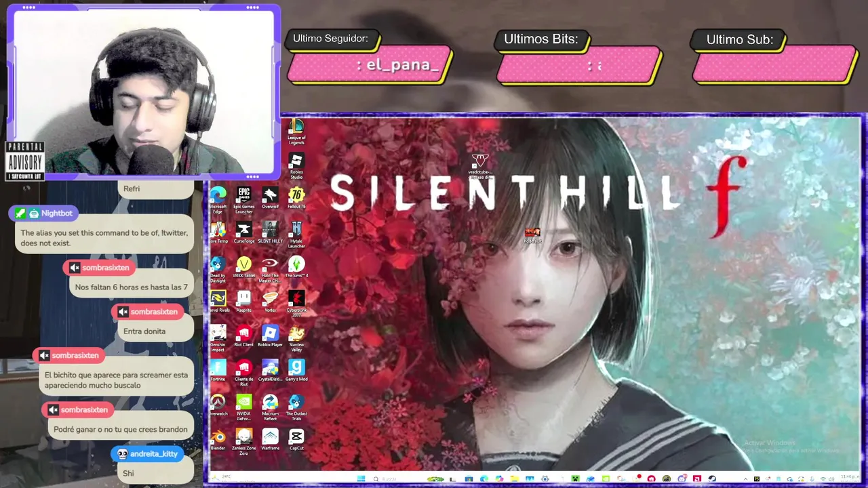The height and width of the screenshot is (488, 868).
Task: Click the 'Ultimo Seguidor' el_pana_ banner
Action: pyautogui.click(x=370, y=65)
